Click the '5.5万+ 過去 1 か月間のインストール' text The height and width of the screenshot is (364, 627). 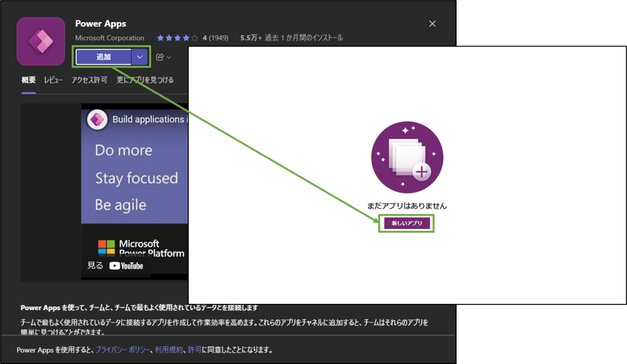pyautogui.click(x=292, y=38)
